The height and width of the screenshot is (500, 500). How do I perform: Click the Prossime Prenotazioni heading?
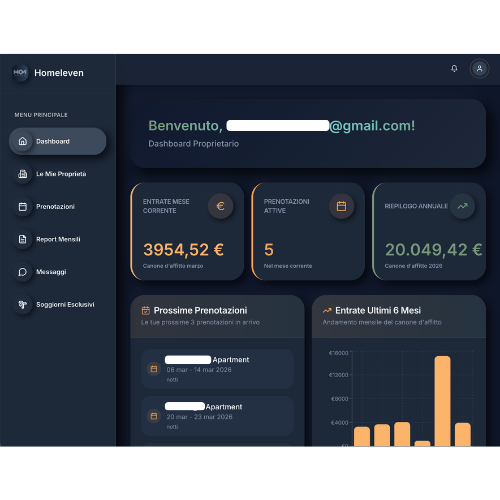(x=200, y=311)
